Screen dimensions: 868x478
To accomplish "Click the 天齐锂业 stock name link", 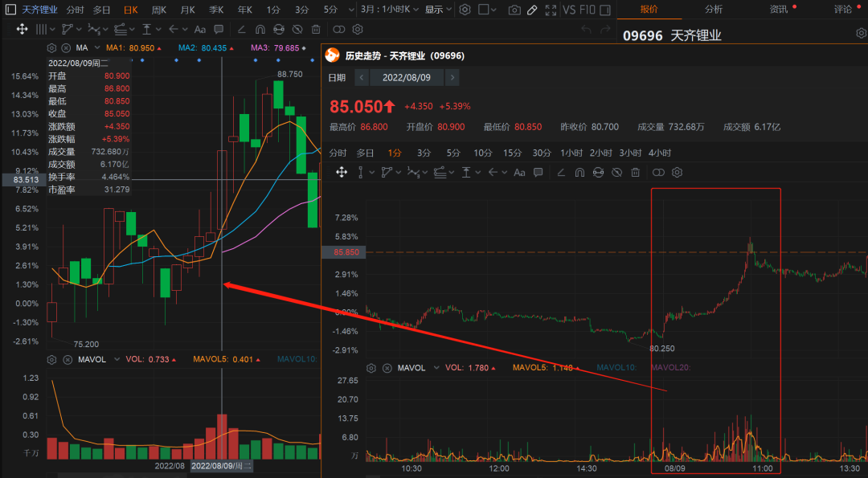I will tap(39, 10).
